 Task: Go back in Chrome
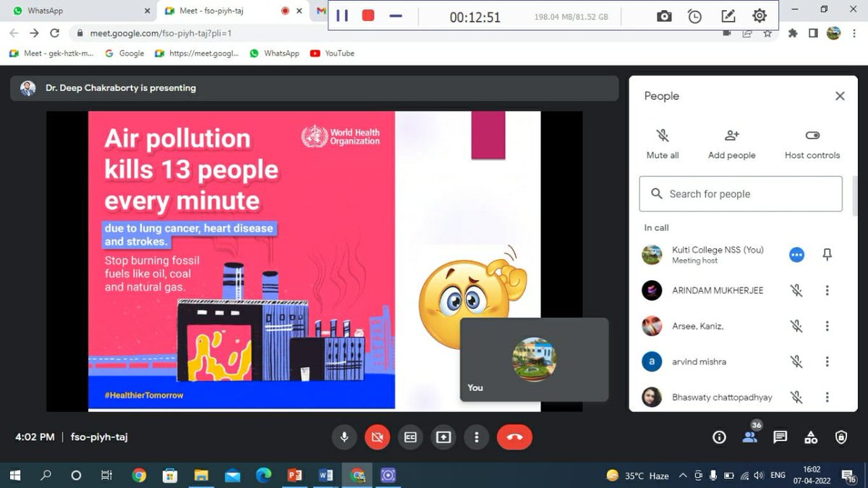pyautogui.click(x=14, y=33)
